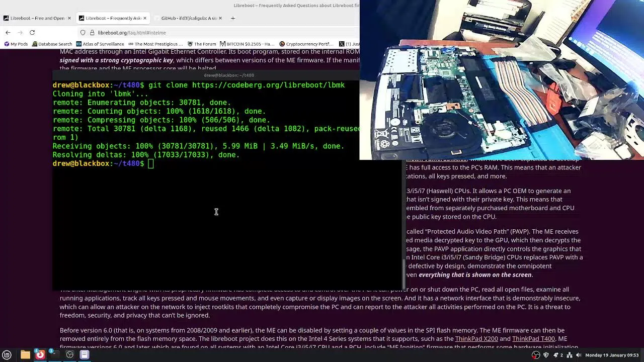The width and height of the screenshot is (644, 362).
Task: Click 'Resolving deltas: 100%' terminal line
Action: tap(146, 155)
